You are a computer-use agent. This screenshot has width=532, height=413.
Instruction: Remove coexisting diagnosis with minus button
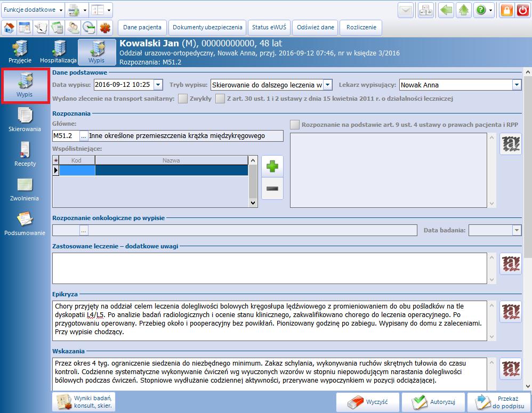(x=272, y=189)
